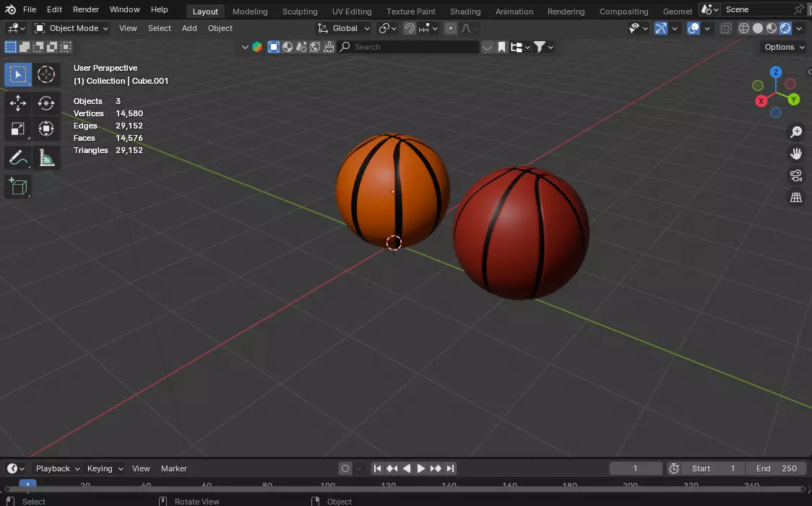812x506 pixels.
Task: Switch perspective/orthographic grid icon
Action: tap(796, 197)
